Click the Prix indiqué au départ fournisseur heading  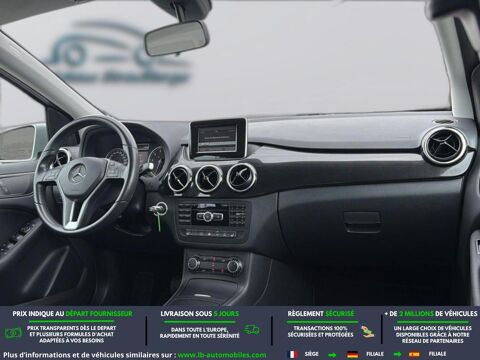[72, 314]
